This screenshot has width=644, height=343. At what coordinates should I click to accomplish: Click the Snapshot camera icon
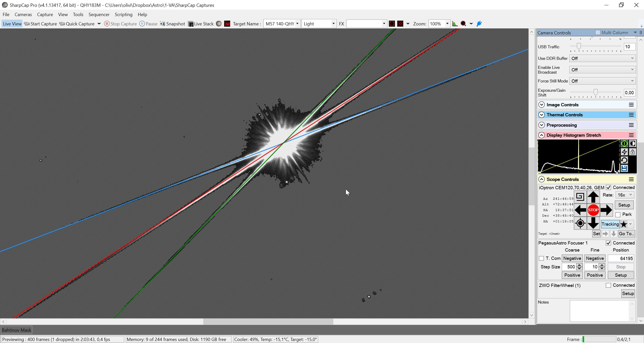point(163,24)
